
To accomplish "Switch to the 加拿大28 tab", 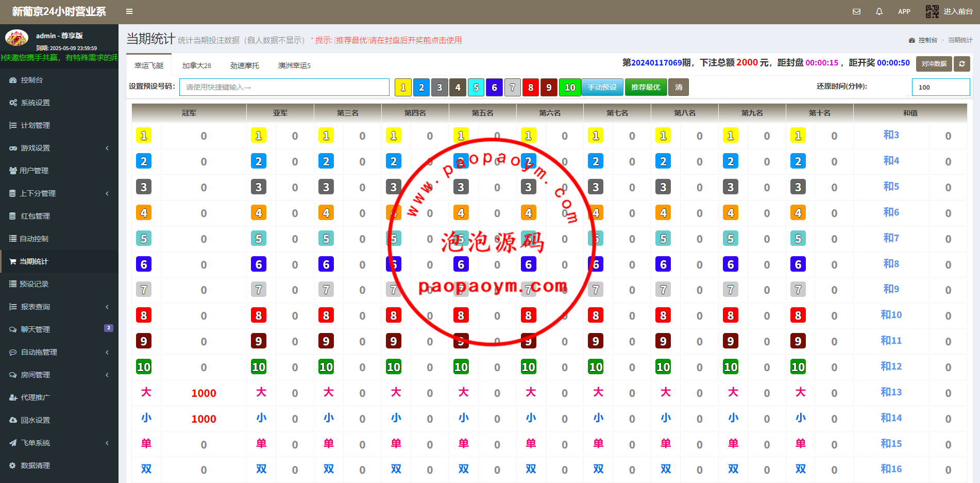I will tap(196, 65).
